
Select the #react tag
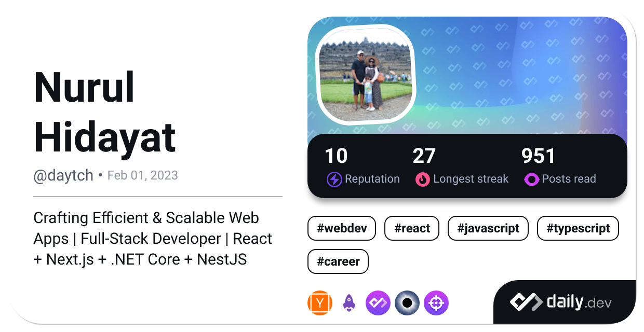[412, 229]
